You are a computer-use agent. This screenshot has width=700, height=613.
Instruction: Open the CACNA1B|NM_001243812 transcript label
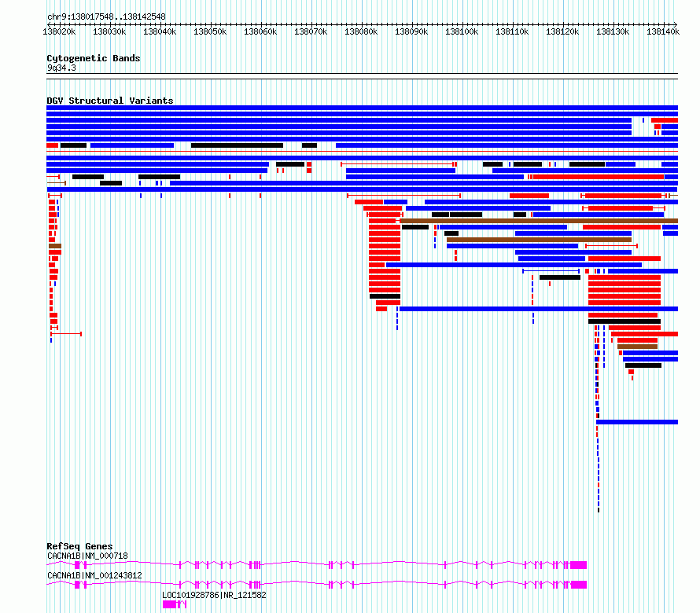coord(94,575)
